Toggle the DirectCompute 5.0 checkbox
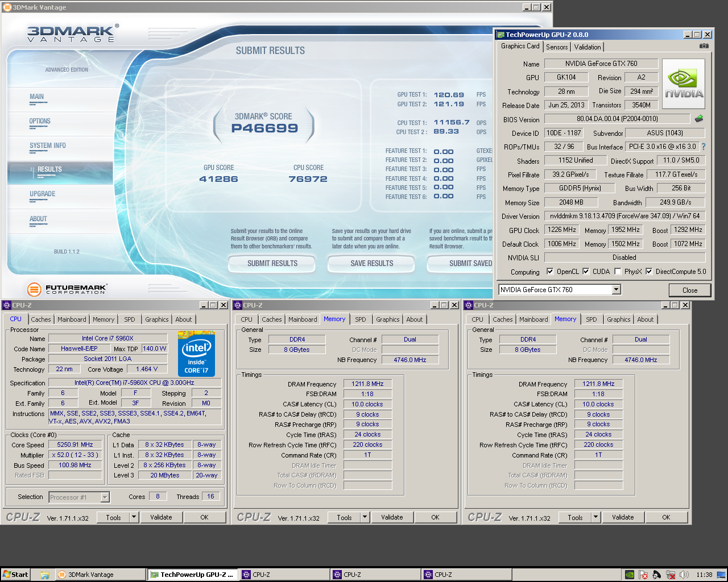Viewport: 728px width, 582px height. point(649,271)
